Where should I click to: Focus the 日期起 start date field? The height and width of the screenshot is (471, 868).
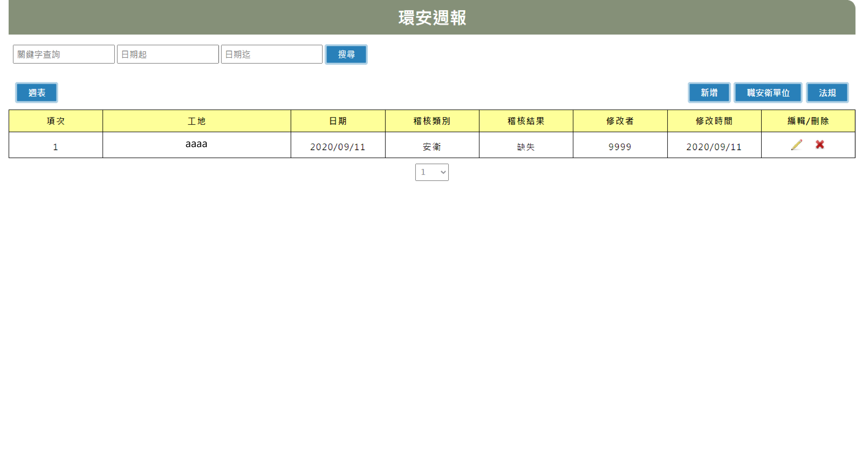[168, 54]
